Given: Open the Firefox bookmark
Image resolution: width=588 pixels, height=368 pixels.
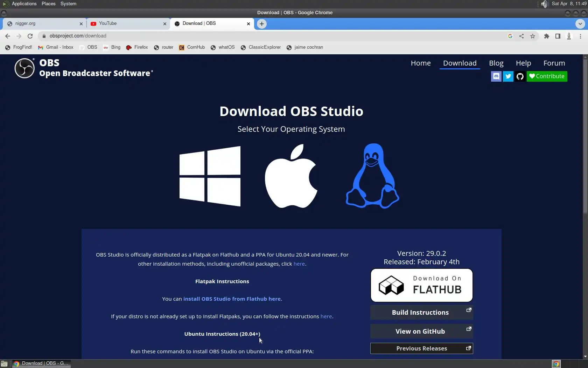Looking at the screenshot, I should pos(137,47).
